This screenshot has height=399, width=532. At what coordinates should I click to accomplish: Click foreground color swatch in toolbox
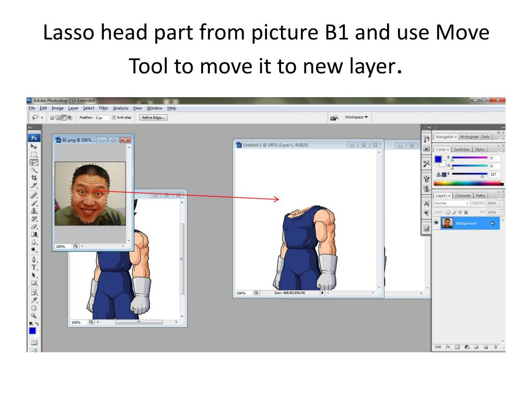point(33,331)
